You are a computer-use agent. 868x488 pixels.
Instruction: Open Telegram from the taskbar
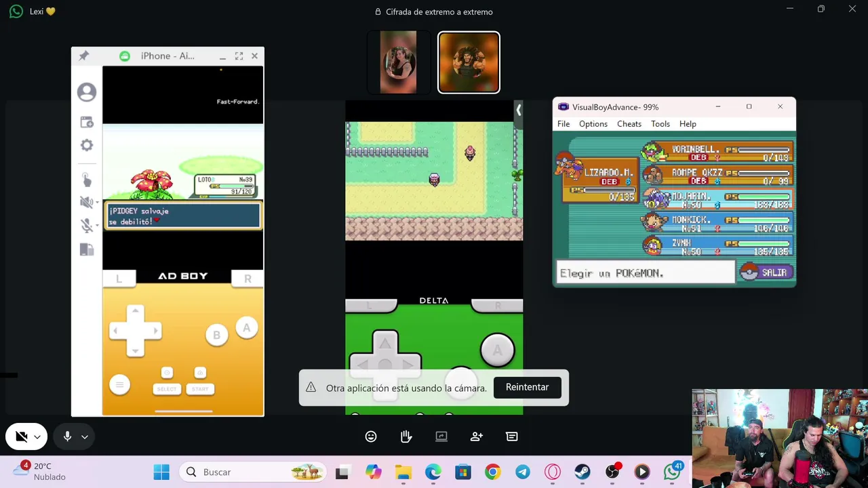523,472
